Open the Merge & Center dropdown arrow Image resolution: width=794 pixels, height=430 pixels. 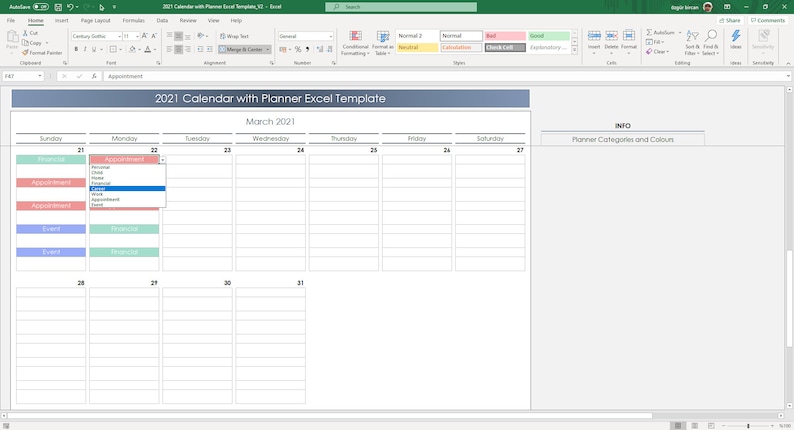tap(268, 50)
